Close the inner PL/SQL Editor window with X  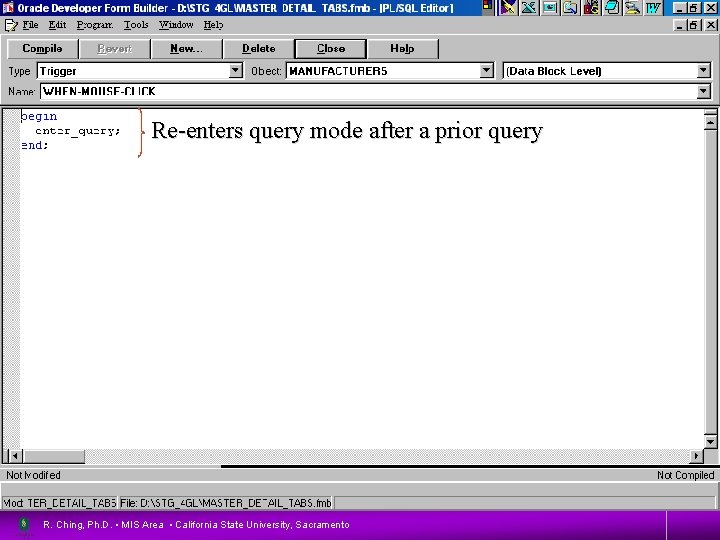coord(710,25)
